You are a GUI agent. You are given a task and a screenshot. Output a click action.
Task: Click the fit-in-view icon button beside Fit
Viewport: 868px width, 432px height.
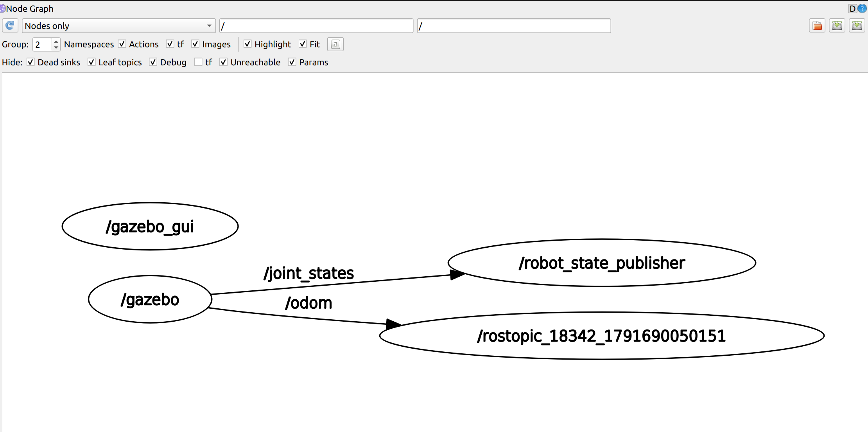[335, 44]
